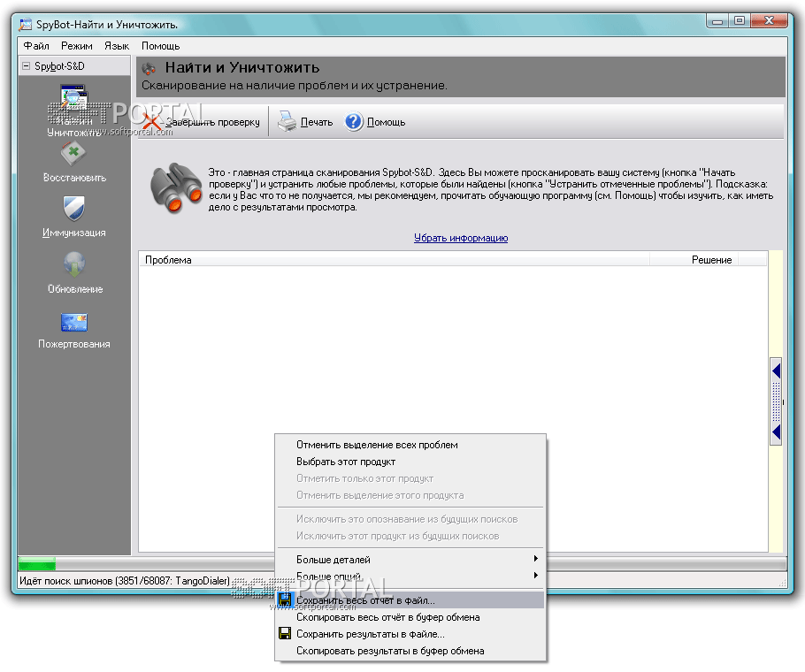Open the Помощь menu in menu bar
The width and height of the screenshot is (805, 672).
tap(161, 46)
